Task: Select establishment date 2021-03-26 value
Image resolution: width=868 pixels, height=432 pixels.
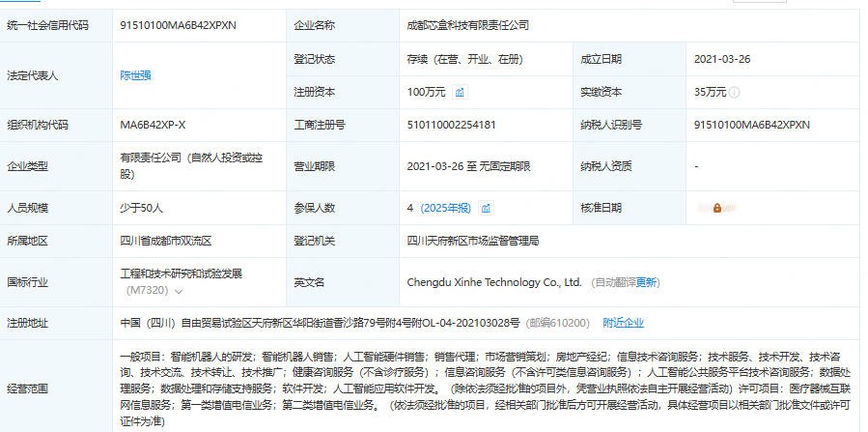Action: (x=722, y=59)
